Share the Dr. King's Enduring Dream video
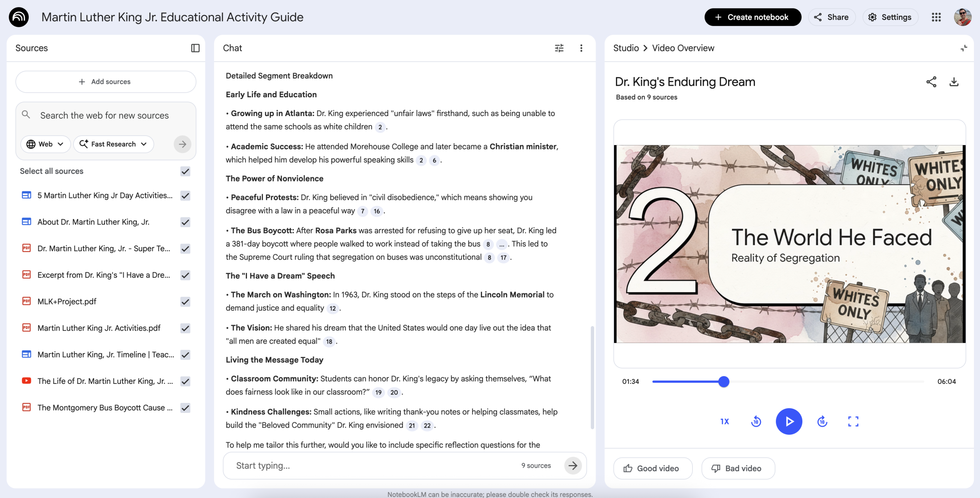 point(931,82)
